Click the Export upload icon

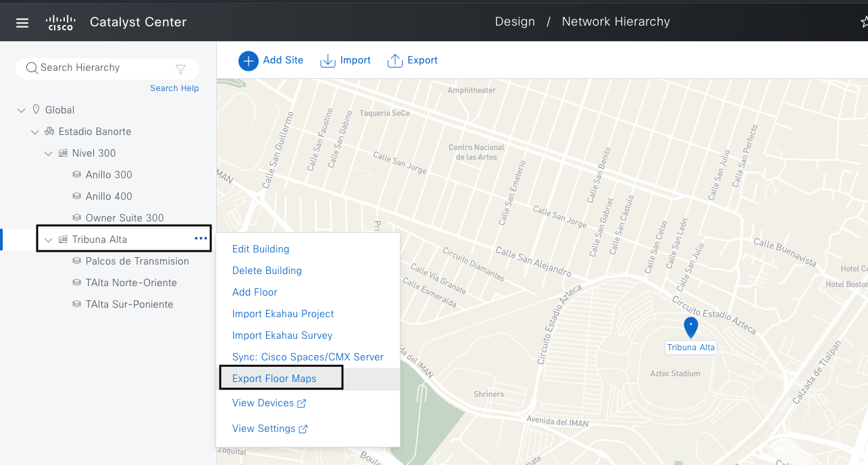pos(394,61)
